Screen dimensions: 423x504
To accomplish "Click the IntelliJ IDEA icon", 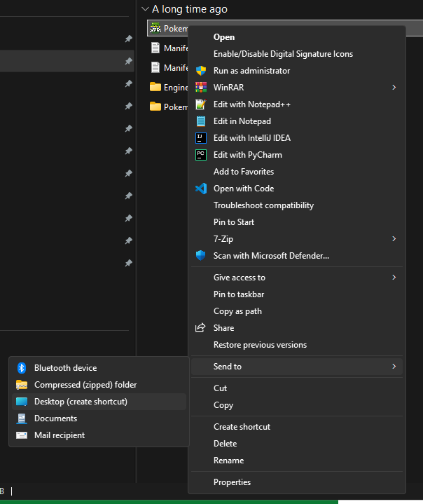I will coord(201,138).
